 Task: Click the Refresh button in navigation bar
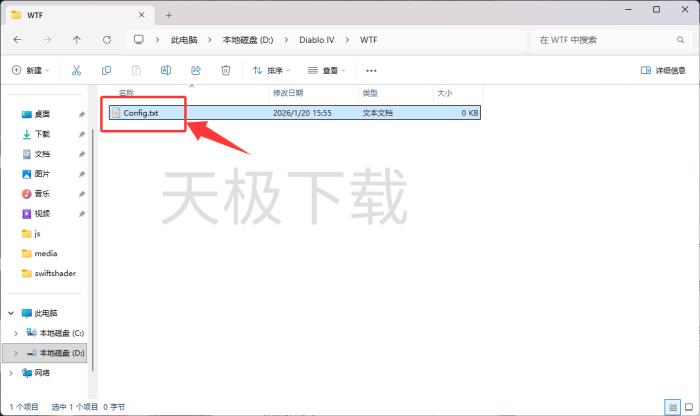tap(107, 40)
